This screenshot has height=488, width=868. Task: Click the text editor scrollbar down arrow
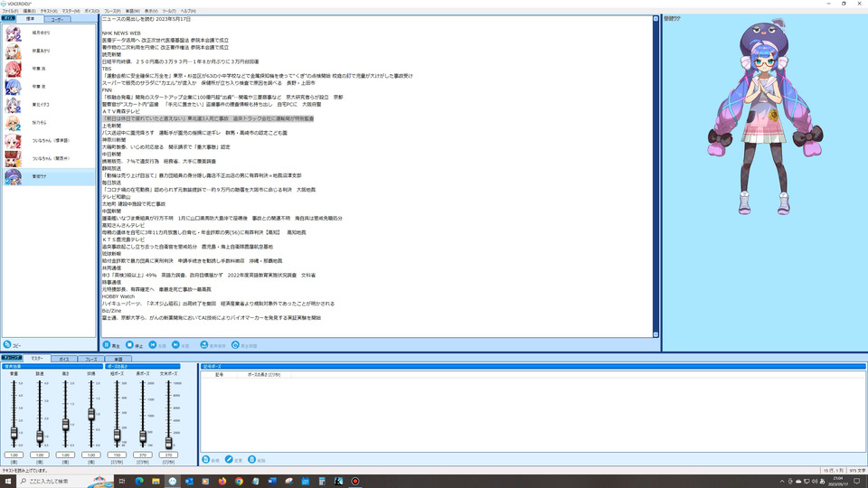click(x=656, y=334)
